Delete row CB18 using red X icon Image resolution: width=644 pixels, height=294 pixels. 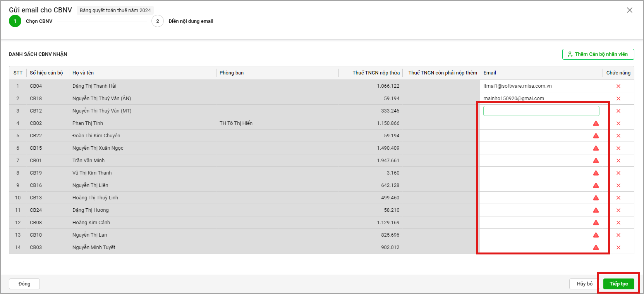pos(618,99)
